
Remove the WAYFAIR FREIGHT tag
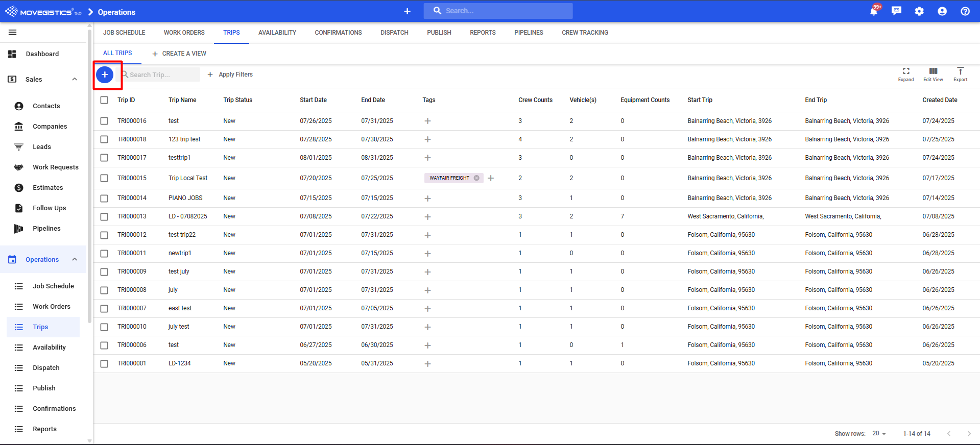pyautogui.click(x=476, y=178)
